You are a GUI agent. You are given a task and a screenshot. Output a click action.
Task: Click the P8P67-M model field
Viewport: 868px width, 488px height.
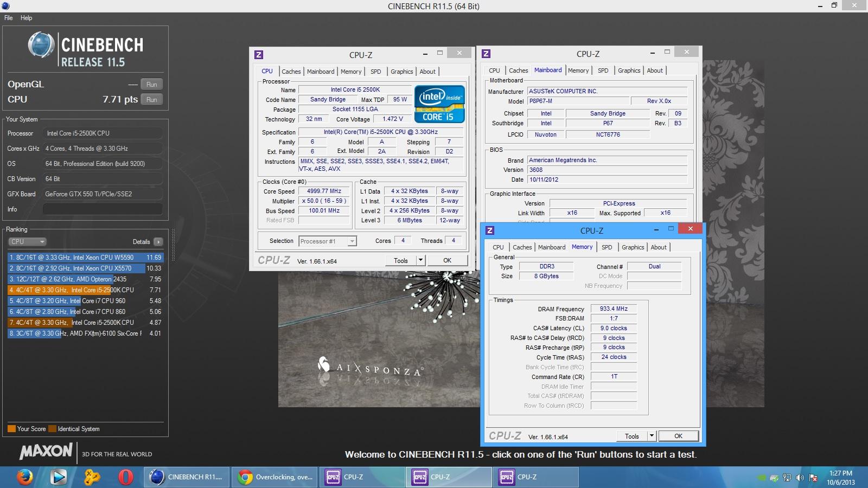578,101
